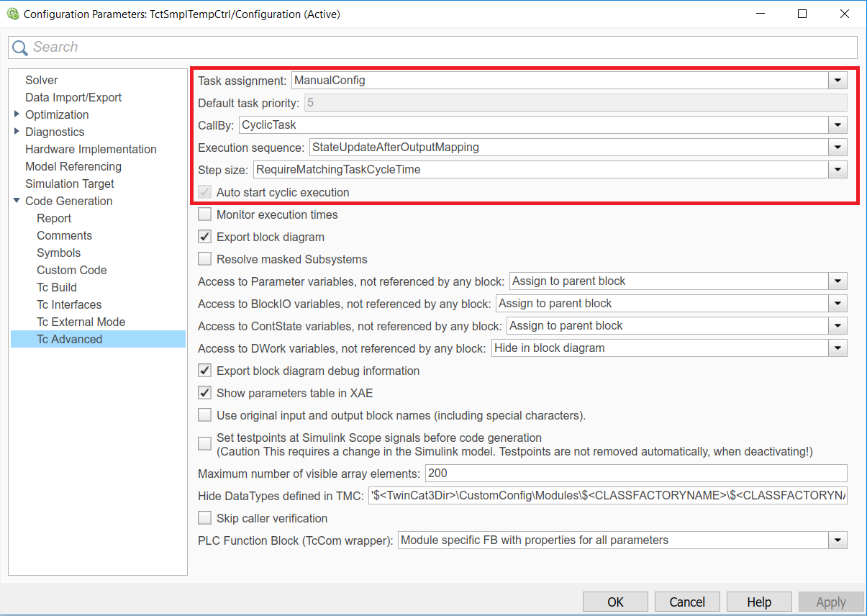Screen dimensions: 867x616
Task: Click the Cancel button
Action: 687,602
